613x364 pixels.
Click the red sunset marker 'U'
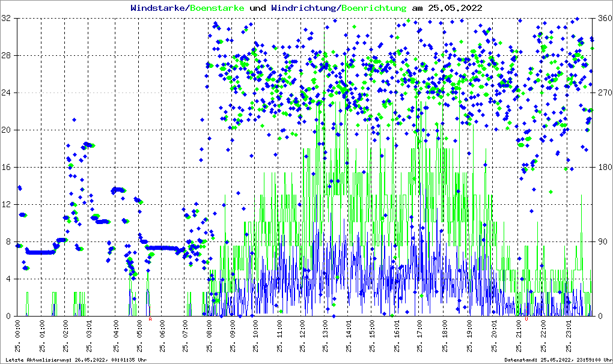click(x=526, y=319)
